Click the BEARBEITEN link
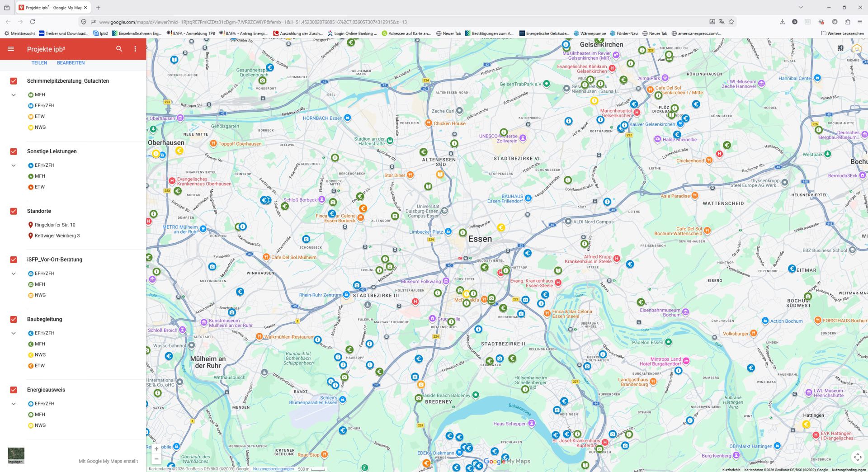The image size is (868, 472). click(71, 63)
